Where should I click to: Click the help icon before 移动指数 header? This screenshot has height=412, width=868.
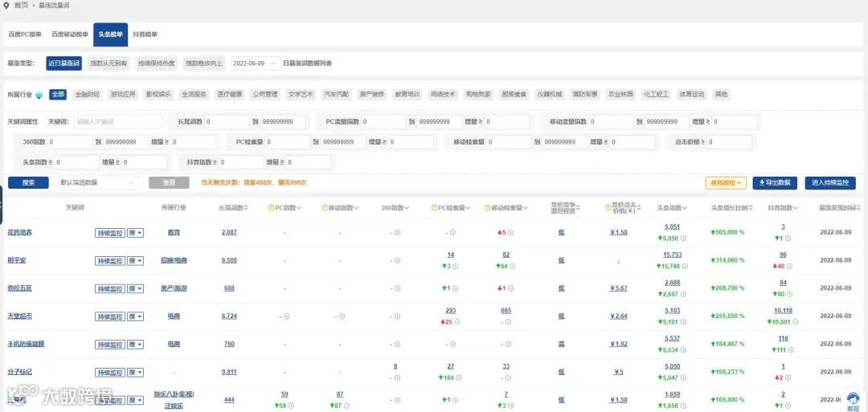click(325, 208)
